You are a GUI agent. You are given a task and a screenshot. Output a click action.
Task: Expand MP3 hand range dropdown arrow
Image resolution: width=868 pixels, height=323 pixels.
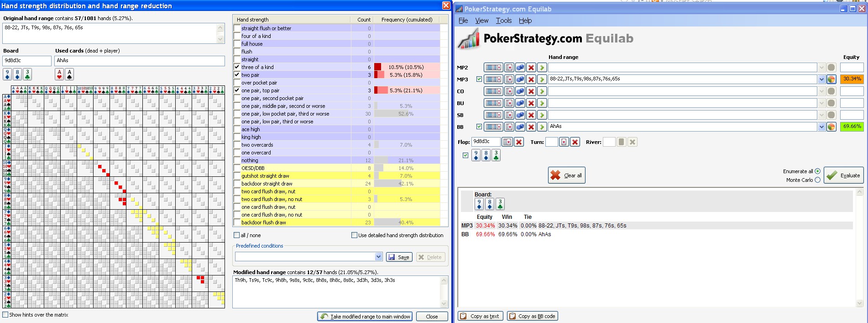coord(821,79)
